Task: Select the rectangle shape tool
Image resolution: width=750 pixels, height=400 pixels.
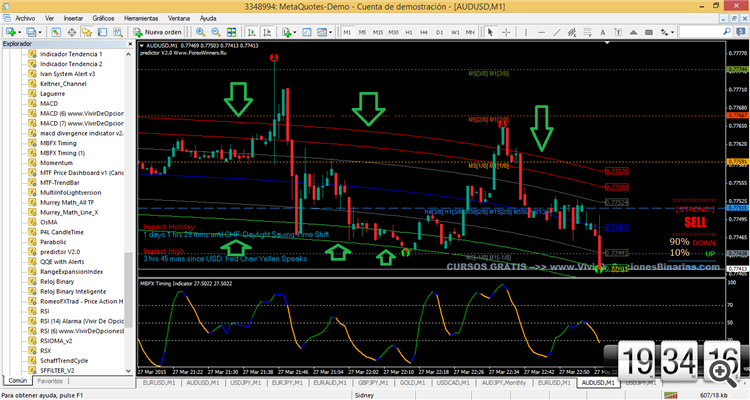Action: pos(649,32)
